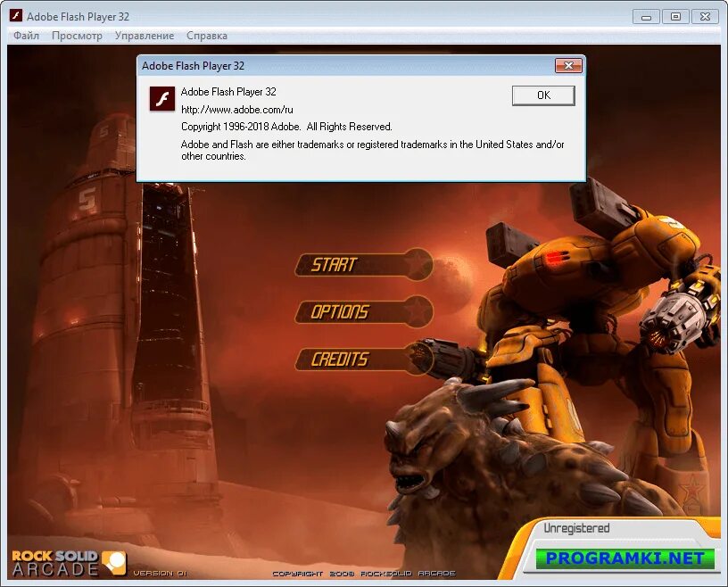Click the trademarks notice text in dialog

[x=372, y=150]
